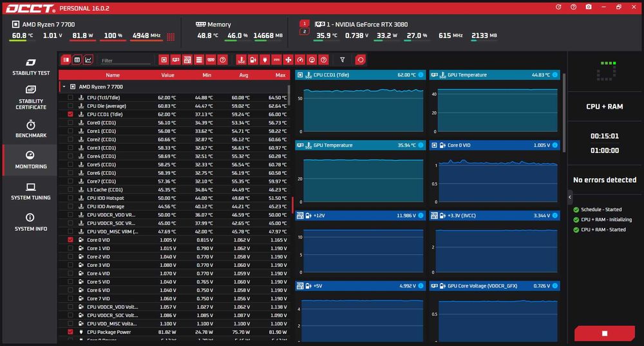644x346 pixels.
Task: Uncheck the CPU CCD1 (Tdie) checkbox
Action: [70, 114]
